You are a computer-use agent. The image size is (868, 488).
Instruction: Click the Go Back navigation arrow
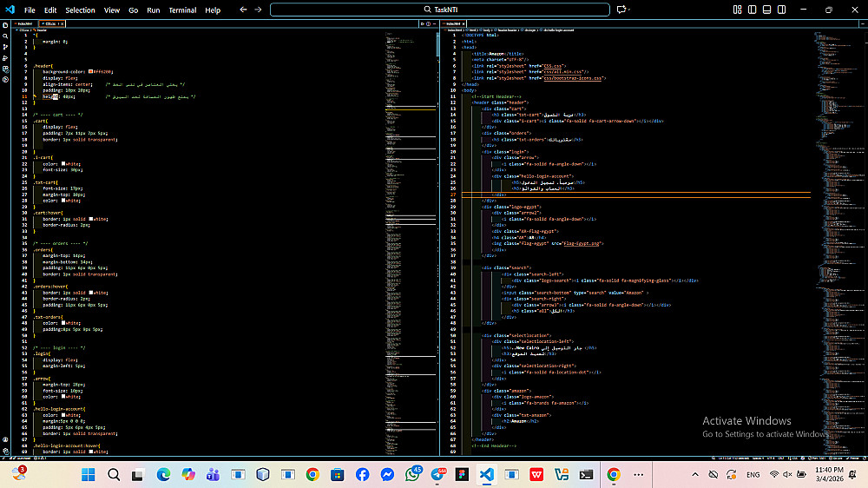[x=243, y=10]
